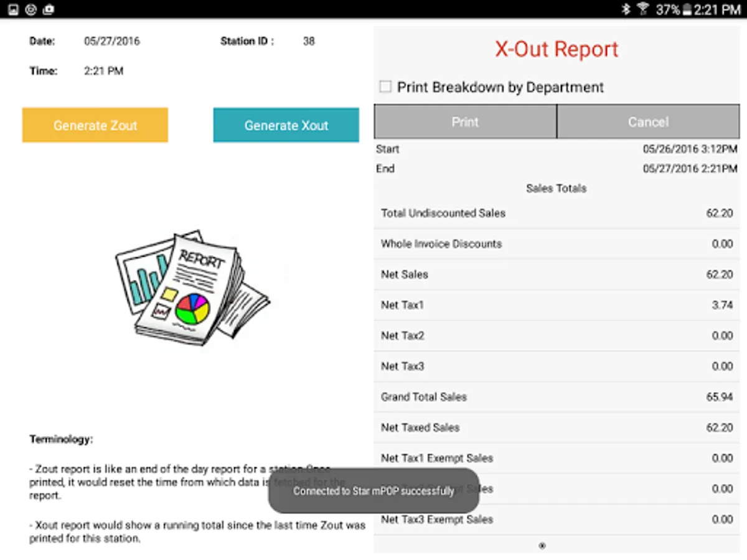Image resolution: width=747 pixels, height=560 pixels.
Task: Tap the Connected to Star mPOP toast message
Action: pyautogui.click(x=374, y=491)
